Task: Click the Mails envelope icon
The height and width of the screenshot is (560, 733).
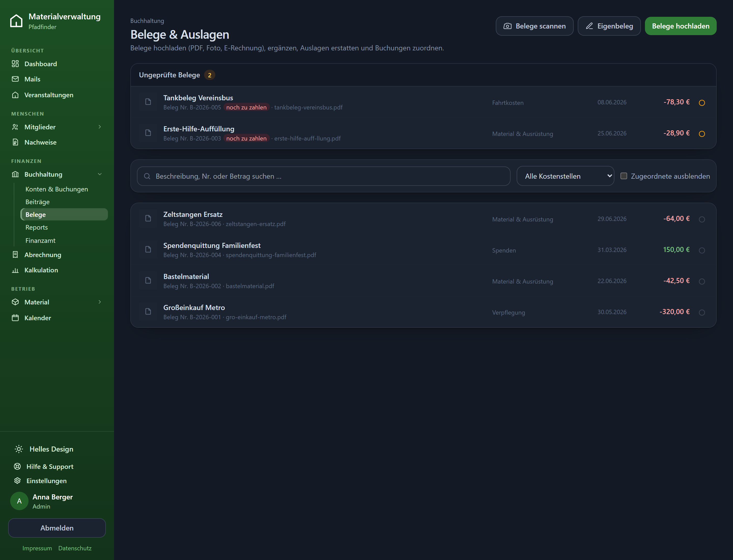Action: pyautogui.click(x=15, y=79)
